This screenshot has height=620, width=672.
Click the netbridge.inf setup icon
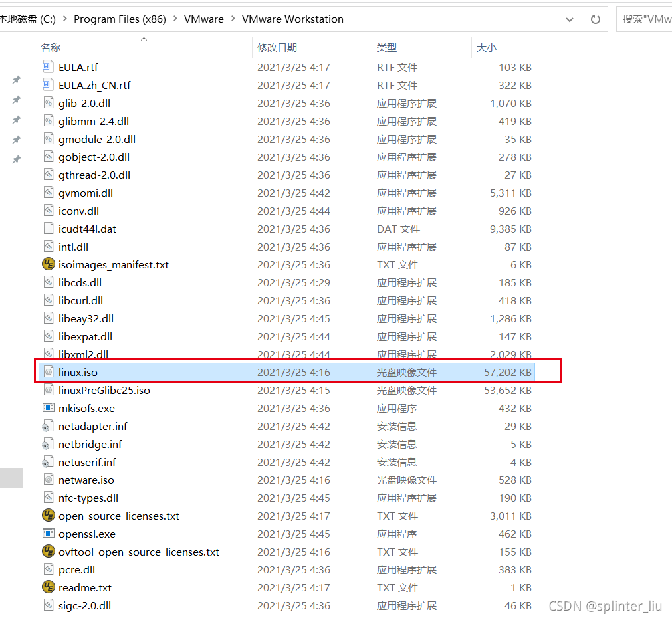[x=48, y=444]
